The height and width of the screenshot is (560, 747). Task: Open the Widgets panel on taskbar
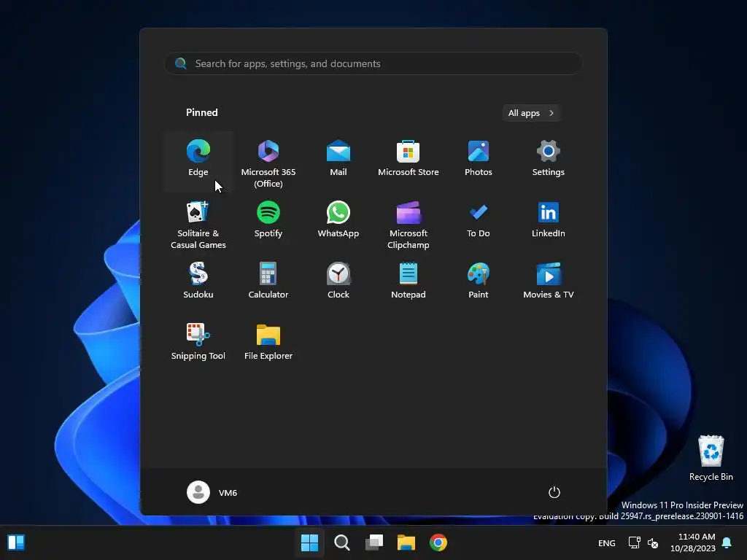click(x=16, y=542)
